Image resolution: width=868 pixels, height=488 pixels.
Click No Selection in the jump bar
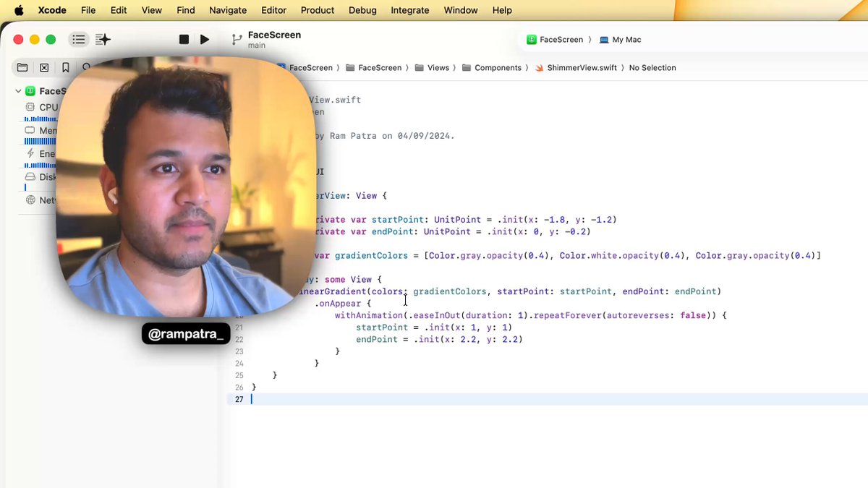coord(652,68)
